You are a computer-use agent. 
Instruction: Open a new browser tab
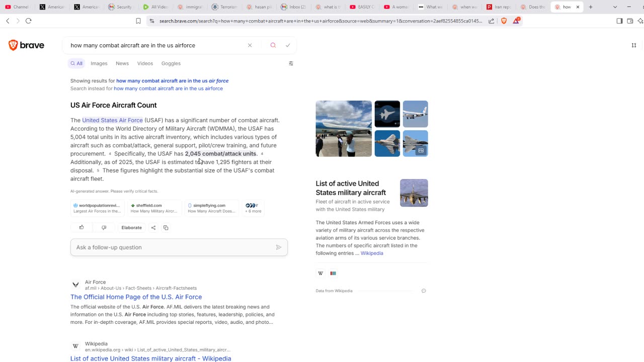pyautogui.click(x=591, y=7)
